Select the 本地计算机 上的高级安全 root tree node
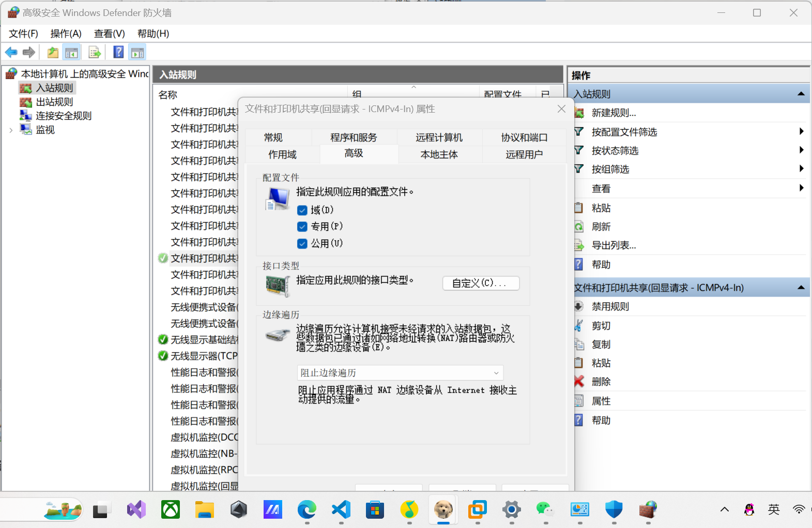 tap(85, 74)
